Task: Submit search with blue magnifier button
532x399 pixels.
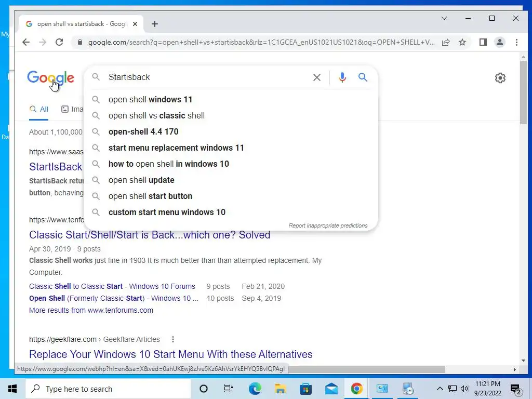Action: pyautogui.click(x=363, y=77)
